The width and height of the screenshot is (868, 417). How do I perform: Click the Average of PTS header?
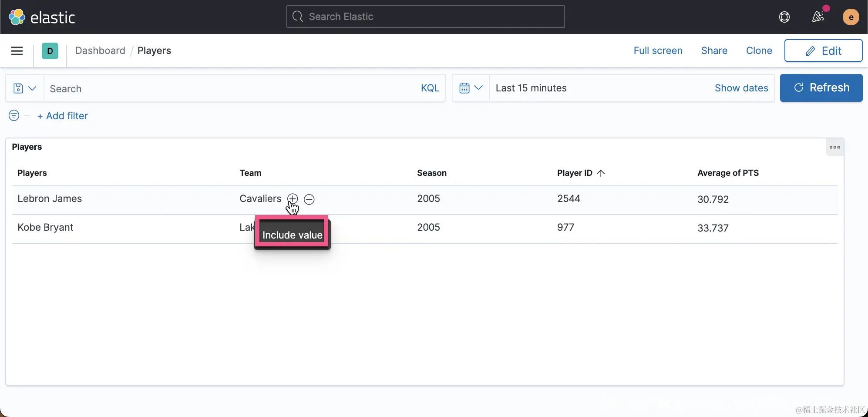coord(728,173)
